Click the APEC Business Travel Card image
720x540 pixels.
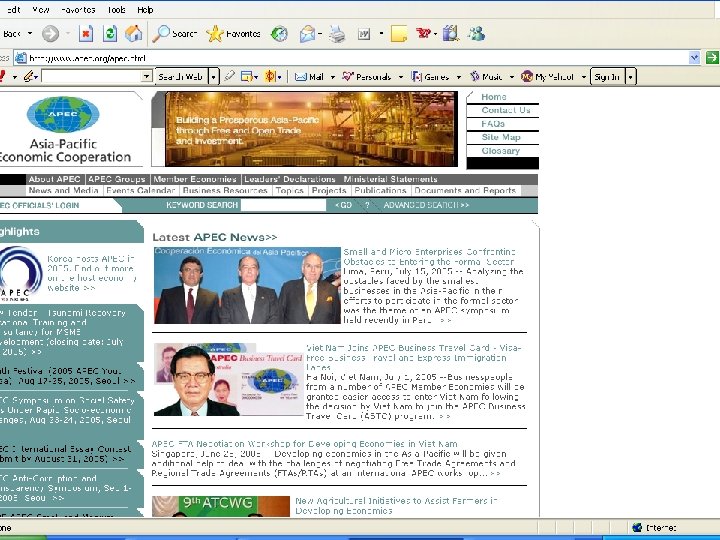coord(229,379)
